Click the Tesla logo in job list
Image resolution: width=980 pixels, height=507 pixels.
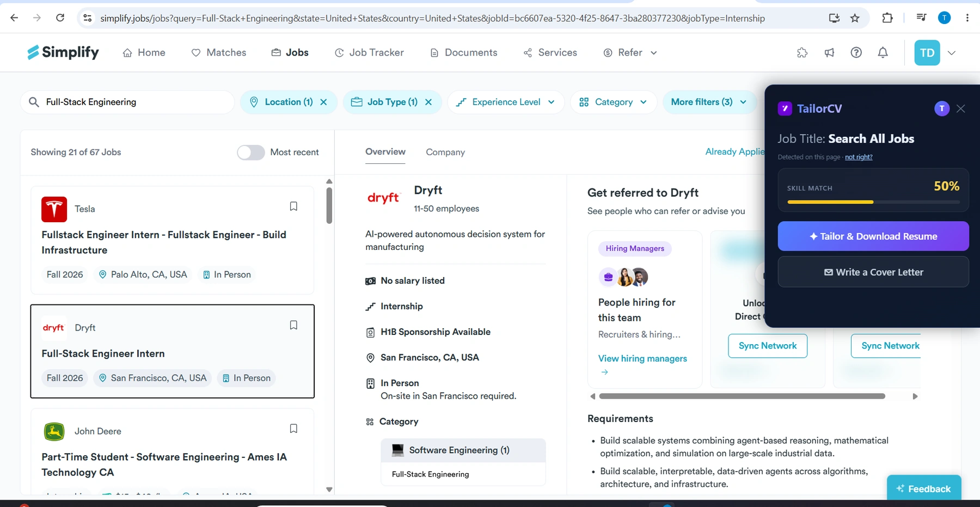point(54,209)
